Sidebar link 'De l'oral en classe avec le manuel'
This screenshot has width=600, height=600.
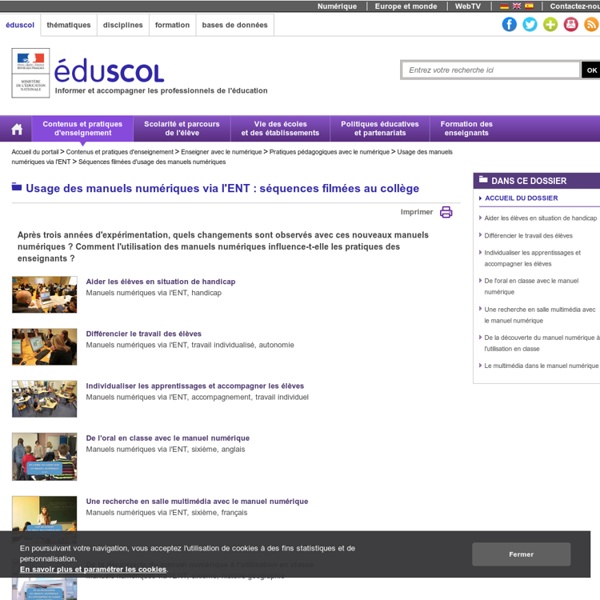pos(532,286)
